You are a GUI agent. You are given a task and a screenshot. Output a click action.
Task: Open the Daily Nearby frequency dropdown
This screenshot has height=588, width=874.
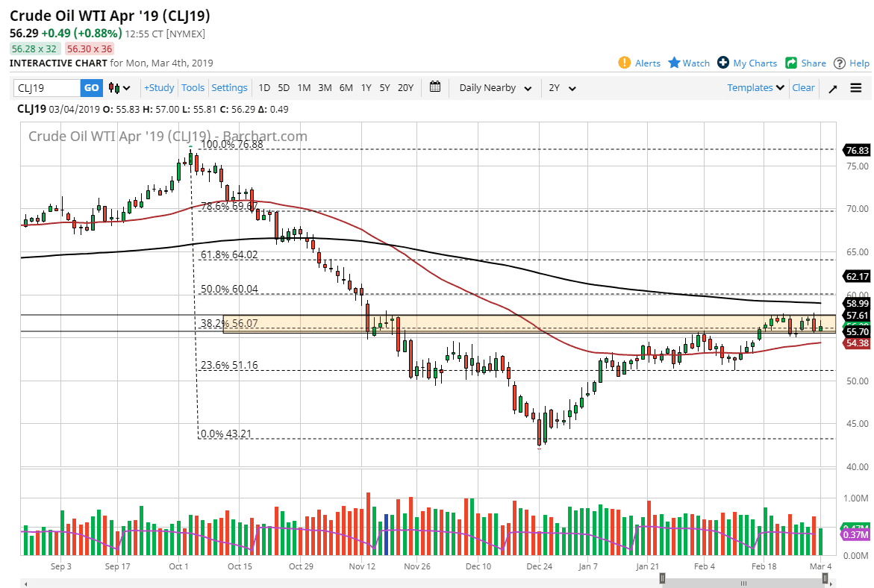pos(493,87)
